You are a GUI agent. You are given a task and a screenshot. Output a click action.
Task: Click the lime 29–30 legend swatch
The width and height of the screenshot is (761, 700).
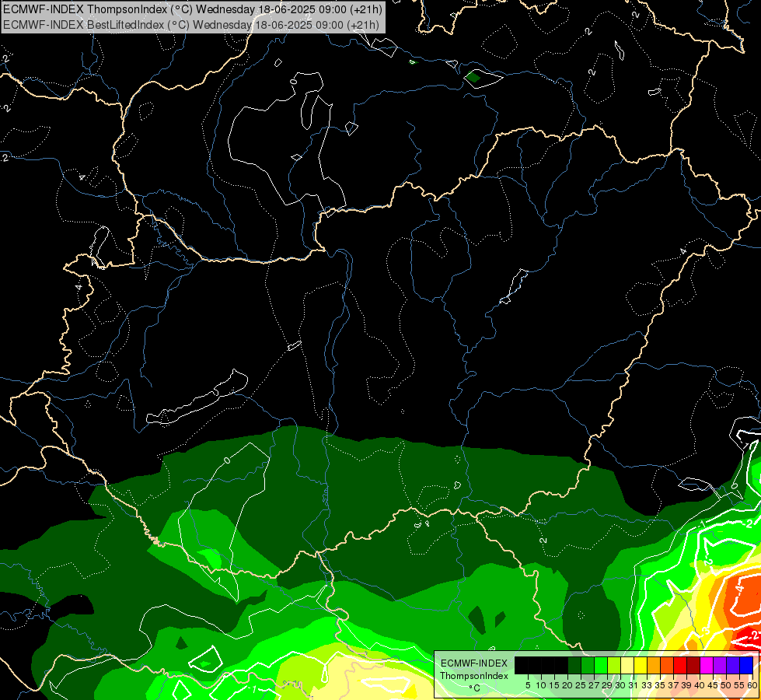614,665
